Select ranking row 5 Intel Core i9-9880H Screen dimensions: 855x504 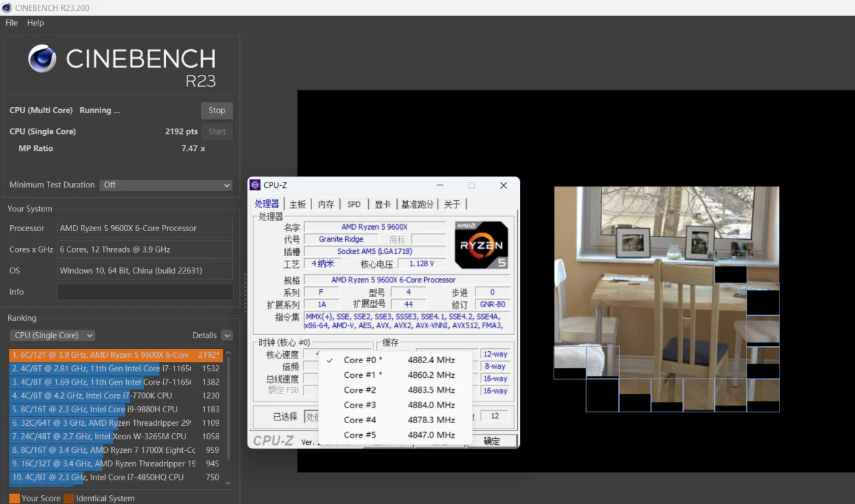[x=115, y=409]
